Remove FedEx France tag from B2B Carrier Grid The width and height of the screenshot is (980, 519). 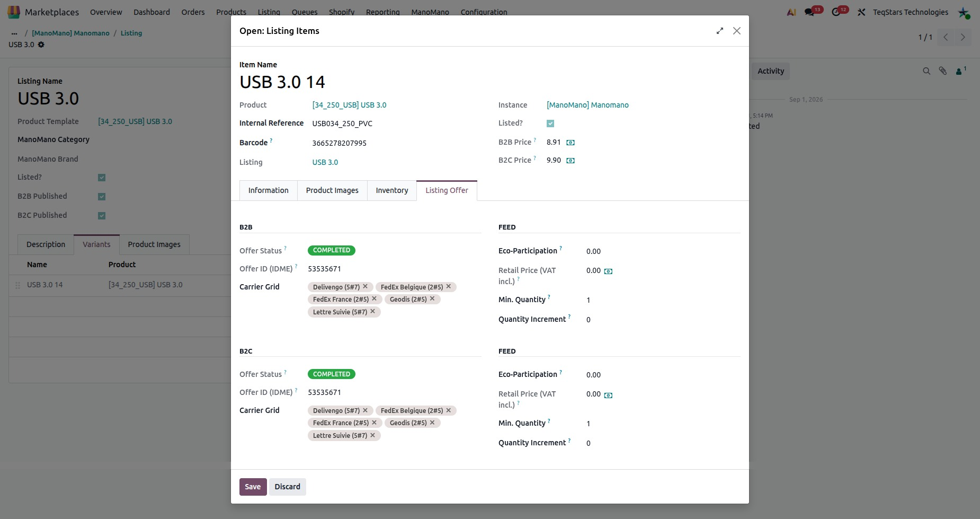click(x=374, y=298)
